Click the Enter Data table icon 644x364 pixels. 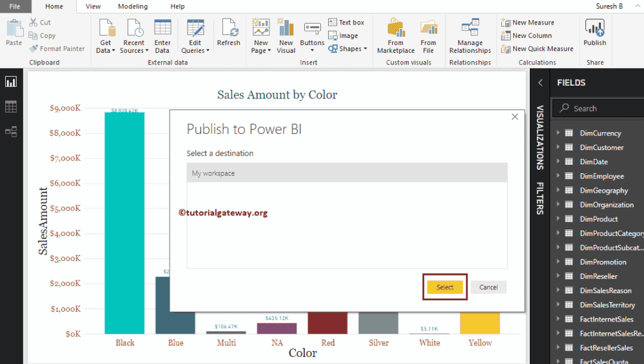pos(162,28)
